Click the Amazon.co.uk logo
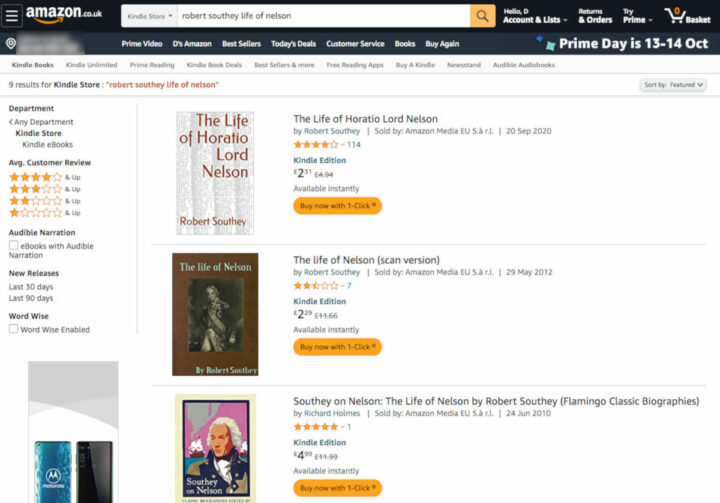Viewport: 720px width, 503px height. tap(64, 15)
